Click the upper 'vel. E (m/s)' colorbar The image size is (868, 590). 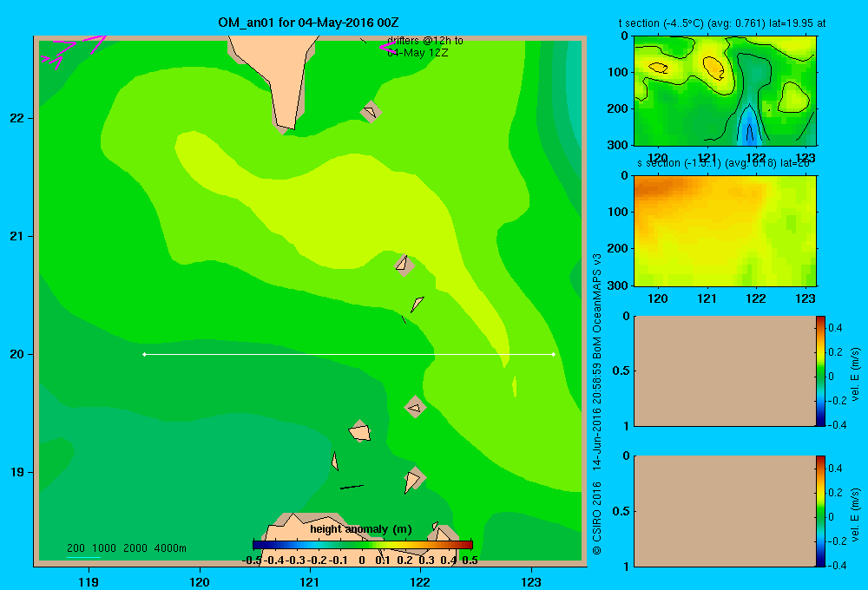pos(820,370)
